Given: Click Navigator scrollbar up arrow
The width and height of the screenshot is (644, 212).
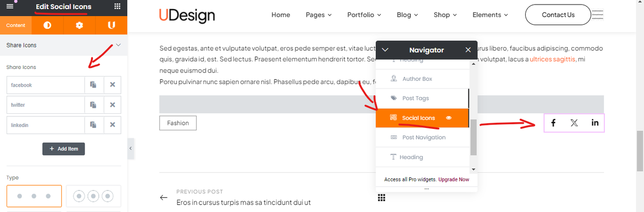Looking at the screenshot, I should pos(473,63).
